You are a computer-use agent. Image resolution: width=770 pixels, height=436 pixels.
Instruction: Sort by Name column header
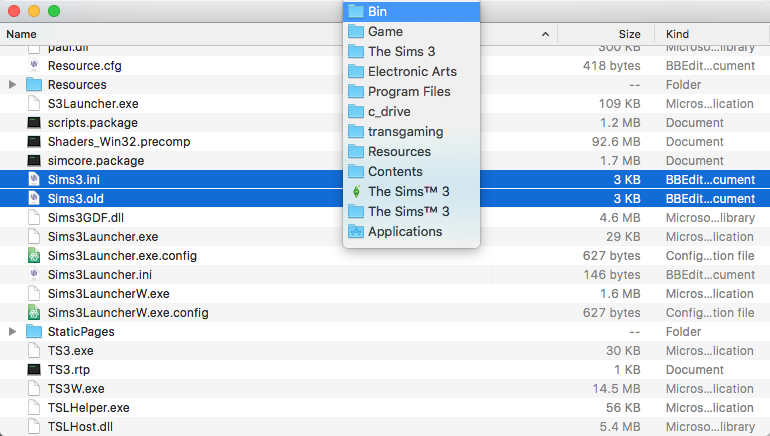click(x=21, y=34)
